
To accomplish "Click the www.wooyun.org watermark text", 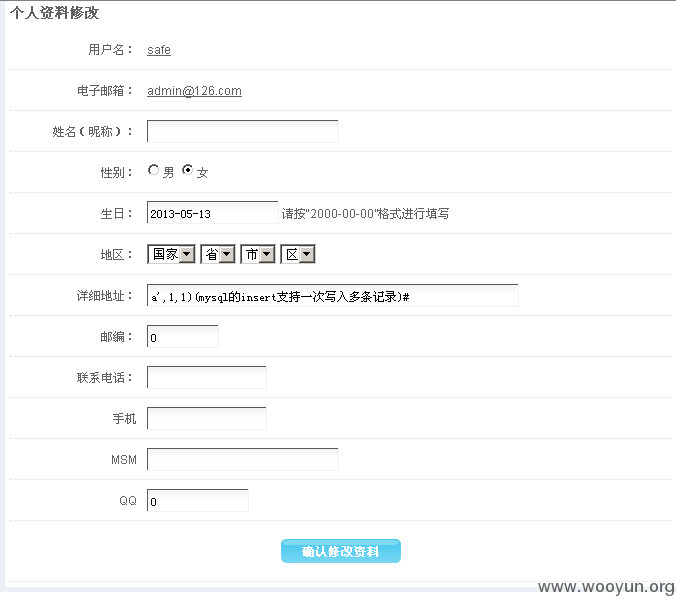I will point(606,587).
